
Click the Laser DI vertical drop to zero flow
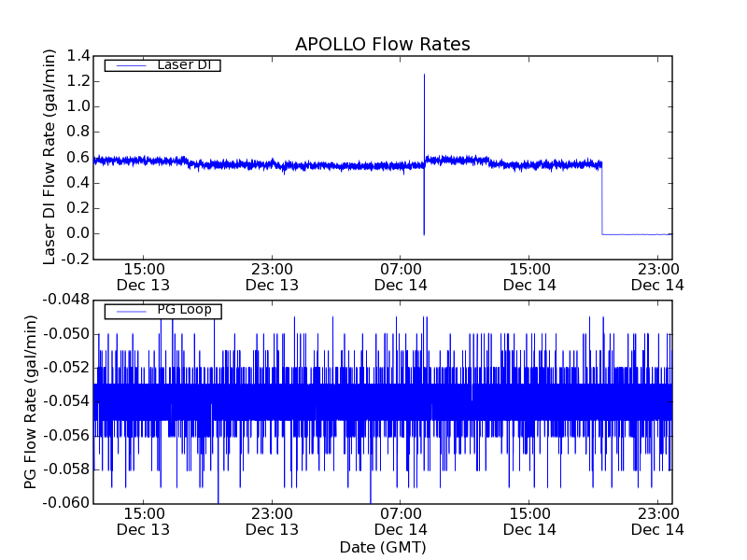click(x=602, y=199)
